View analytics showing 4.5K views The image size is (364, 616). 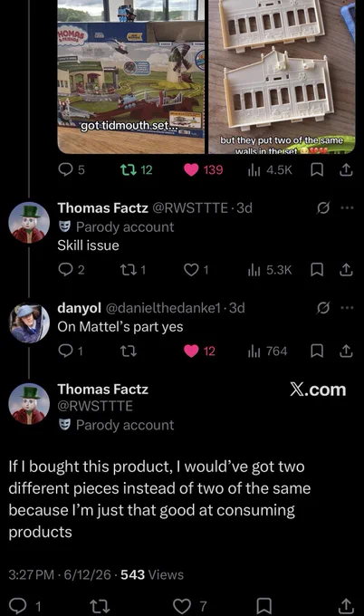(x=270, y=169)
